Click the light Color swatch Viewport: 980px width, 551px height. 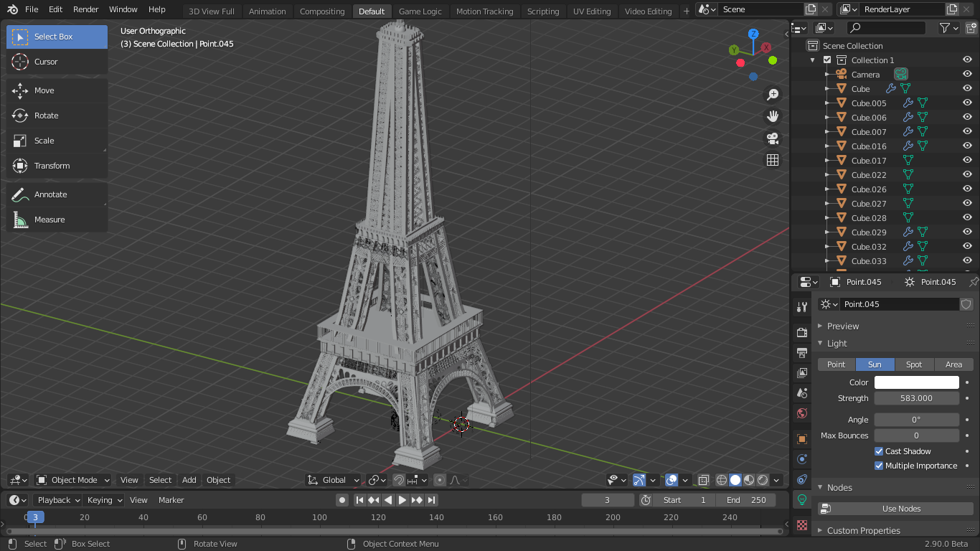click(916, 382)
